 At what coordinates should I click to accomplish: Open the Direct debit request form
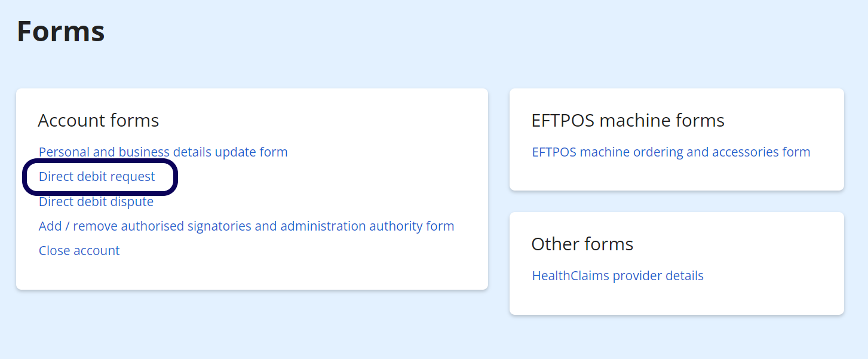coord(97,177)
